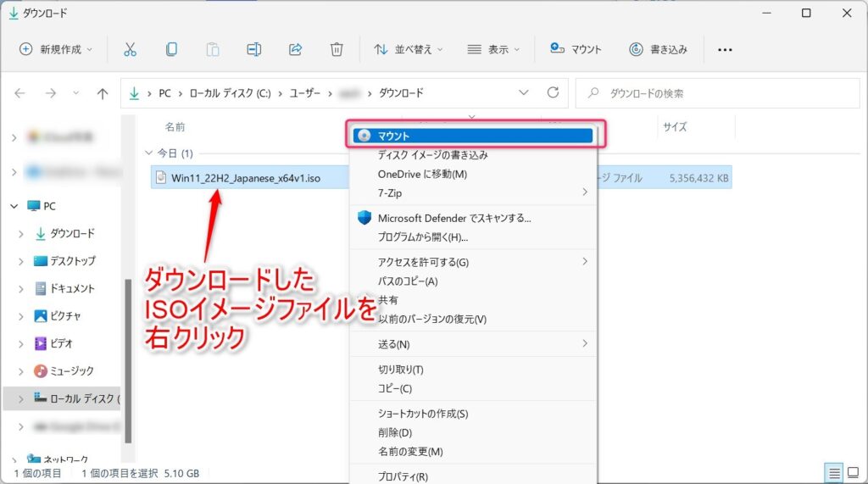This screenshot has height=484, width=868.
Task: Select マウント in the context menu
Action: click(x=474, y=136)
